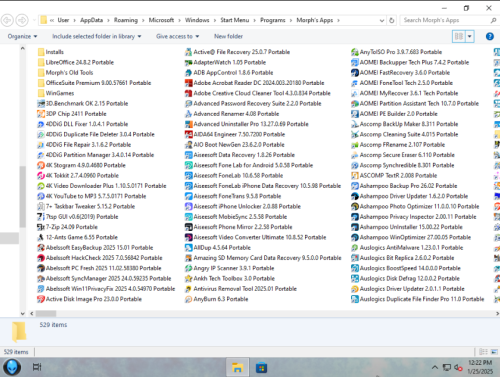500x377 pixels.
Task: Select Auslogics Disk Defrag 12.0.0.2 Portable
Action: (x=405, y=279)
